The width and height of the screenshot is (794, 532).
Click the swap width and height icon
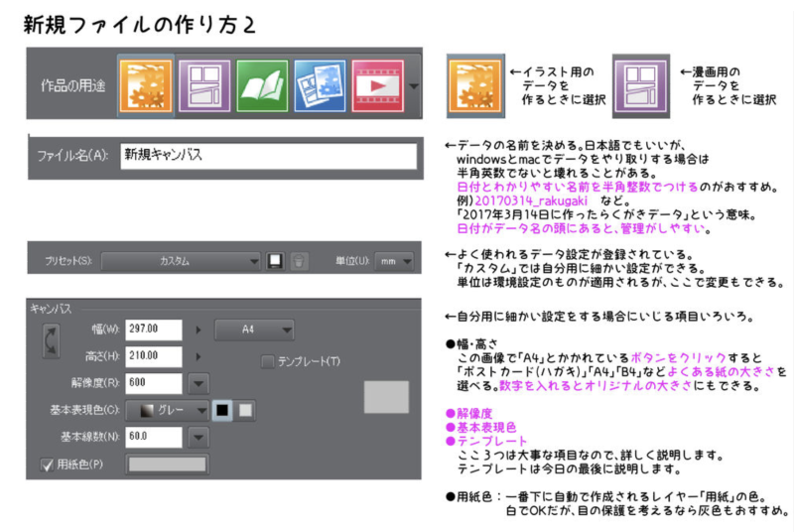[x=51, y=341]
